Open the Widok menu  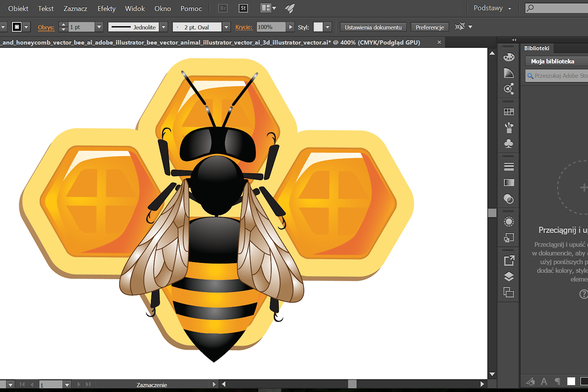[x=135, y=8]
